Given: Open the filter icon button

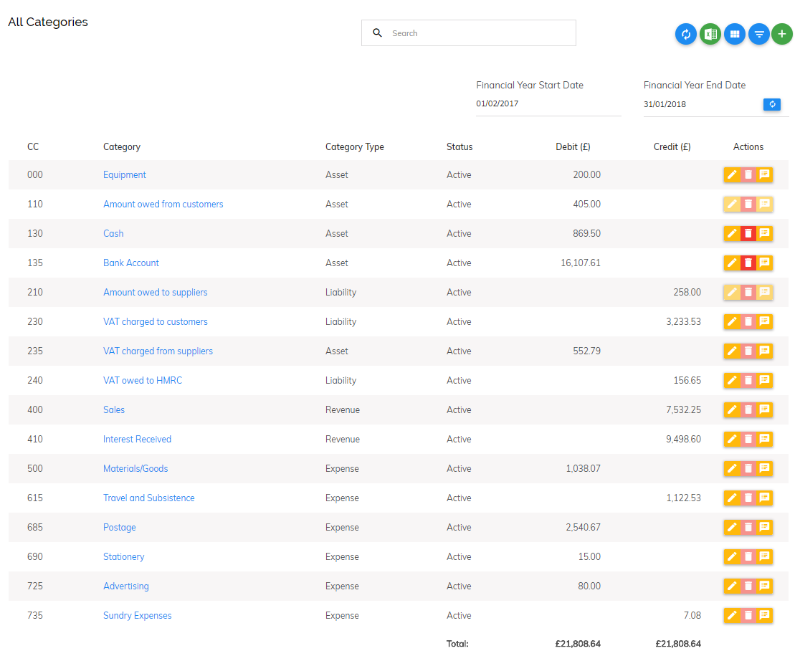Looking at the screenshot, I should tap(759, 34).
